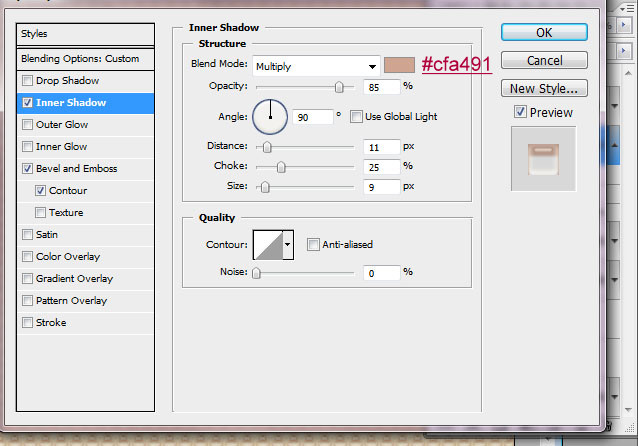Click the style preview thumbnail

tap(543, 158)
